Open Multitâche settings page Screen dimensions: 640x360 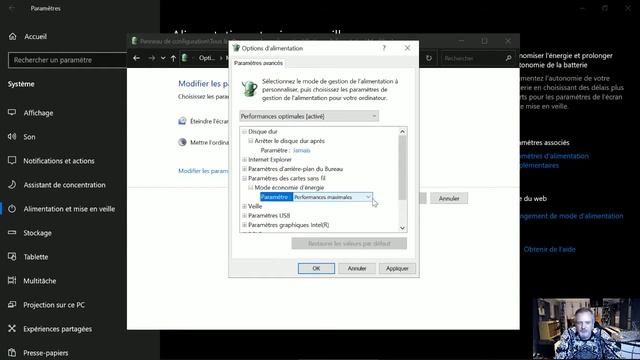[x=40, y=281]
